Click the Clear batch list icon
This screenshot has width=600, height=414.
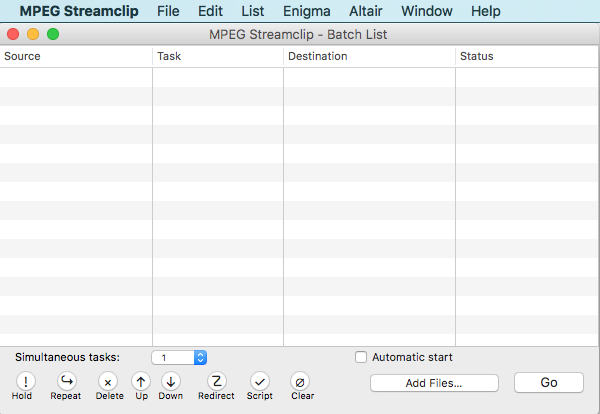pos(300,381)
